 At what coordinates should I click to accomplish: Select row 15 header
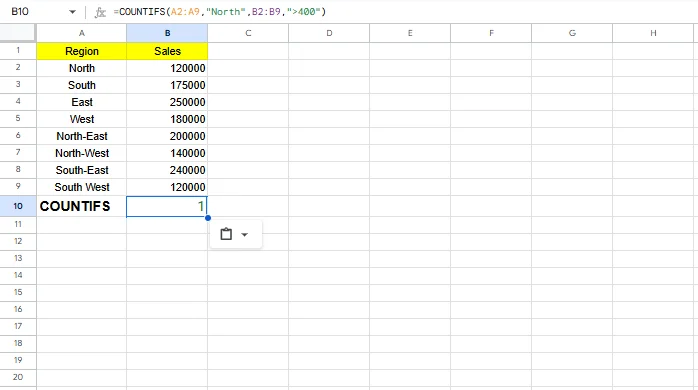tap(18, 292)
